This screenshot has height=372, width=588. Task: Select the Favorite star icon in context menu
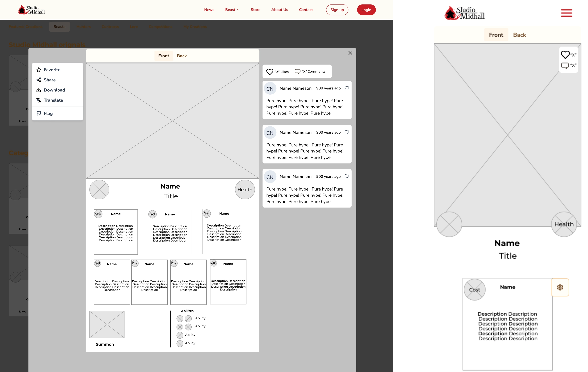39,70
